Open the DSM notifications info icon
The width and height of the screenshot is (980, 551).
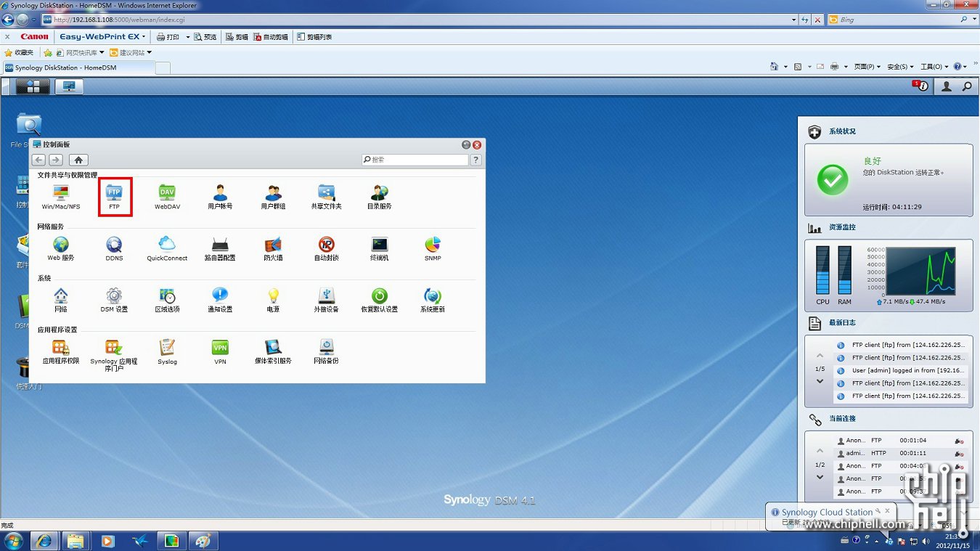click(x=921, y=86)
